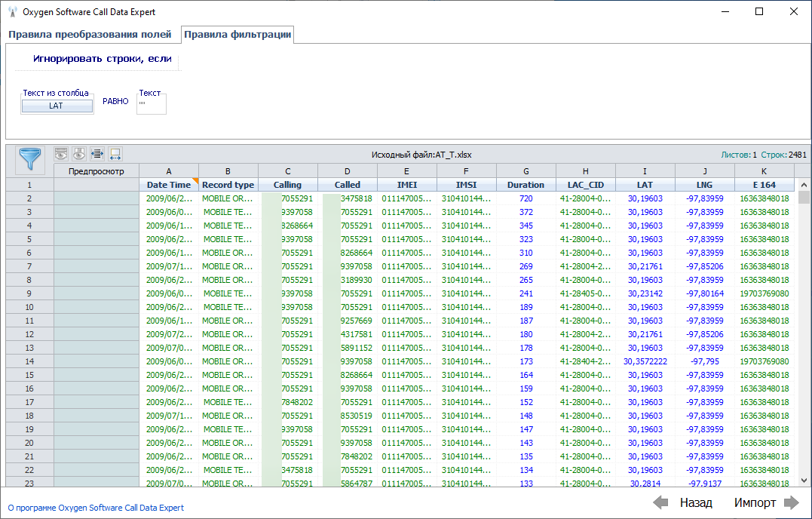Click the Текст filter value field
Screen dimensions: 812x519
151,104
